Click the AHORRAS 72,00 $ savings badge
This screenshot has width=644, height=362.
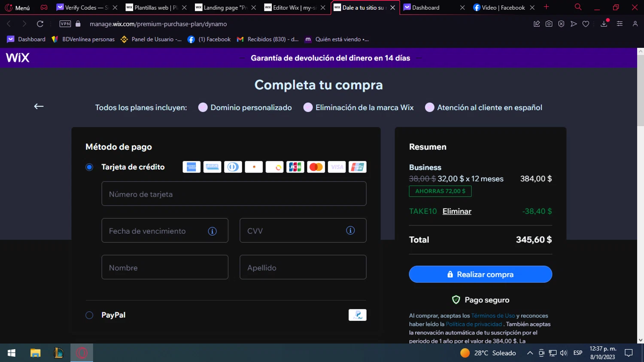point(440,191)
